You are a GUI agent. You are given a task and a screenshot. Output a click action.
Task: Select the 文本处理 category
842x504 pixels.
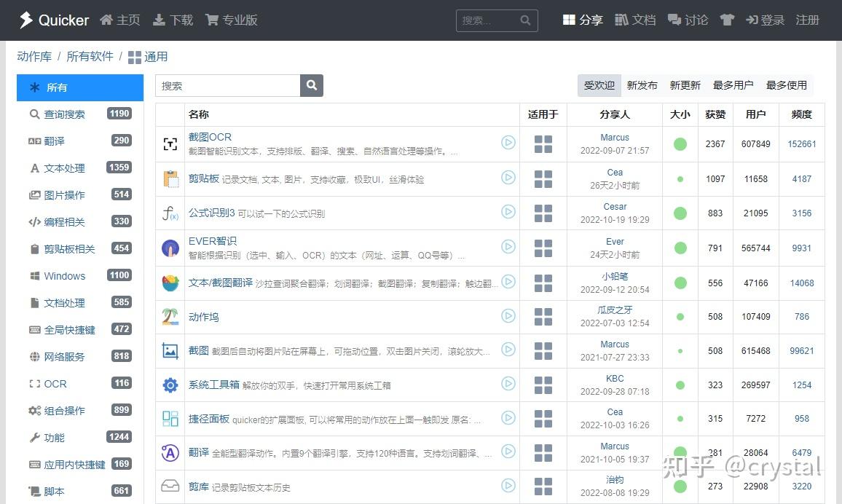(80, 168)
